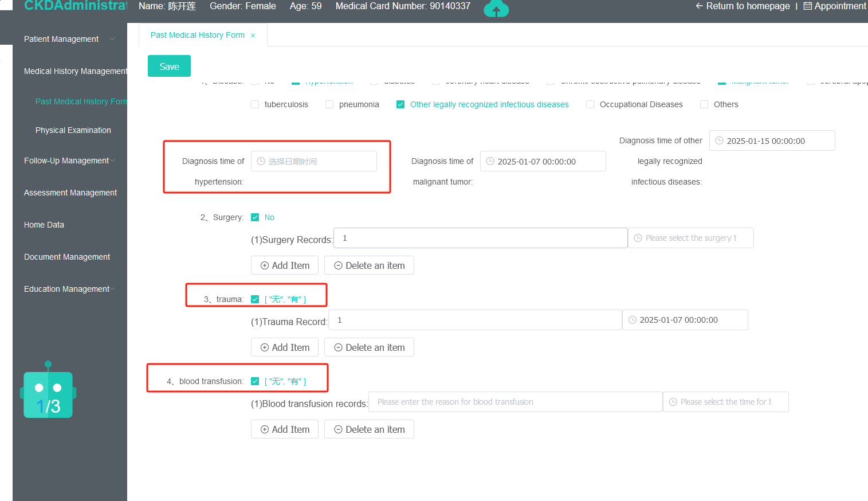Delete an item under Blood transfusion records
The height and width of the screenshot is (501, 868).
pyautogui.click(x=369, y=429)
